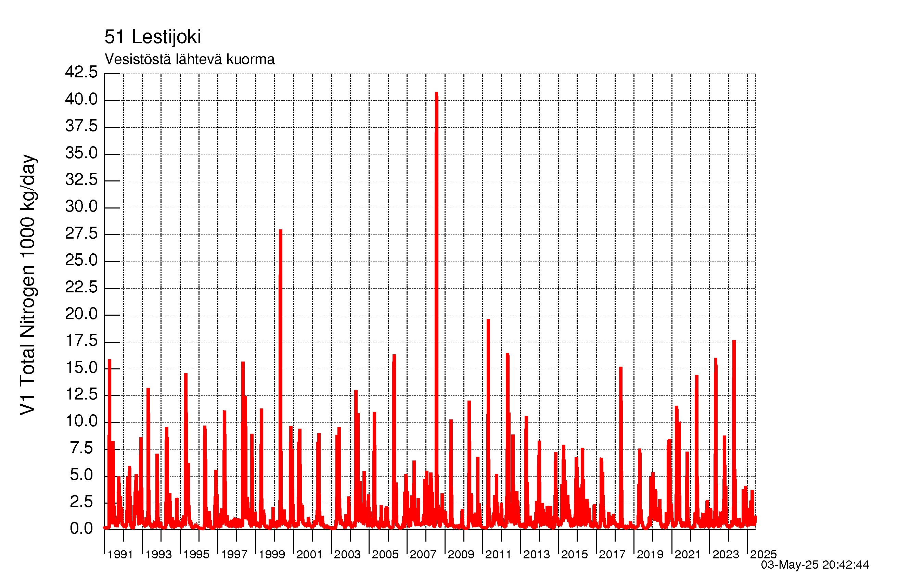Click y-axis value 22.5
The width and height of the screenshot is (924, 582).
click(81, 287)
